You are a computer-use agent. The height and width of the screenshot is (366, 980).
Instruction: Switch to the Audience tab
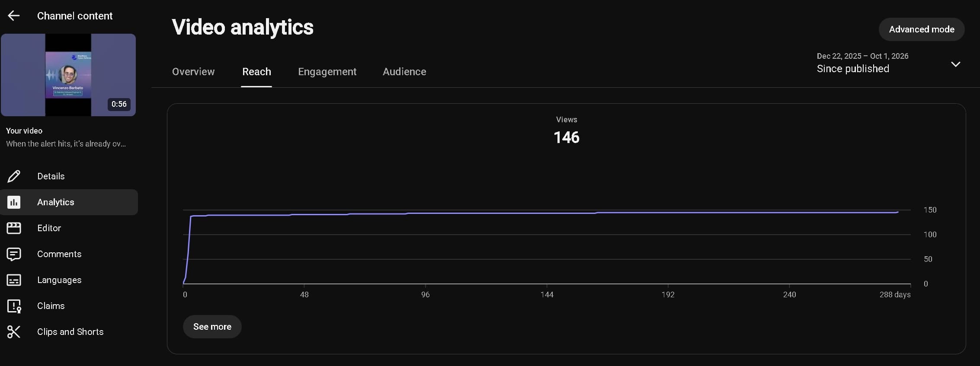pos(404,72)
